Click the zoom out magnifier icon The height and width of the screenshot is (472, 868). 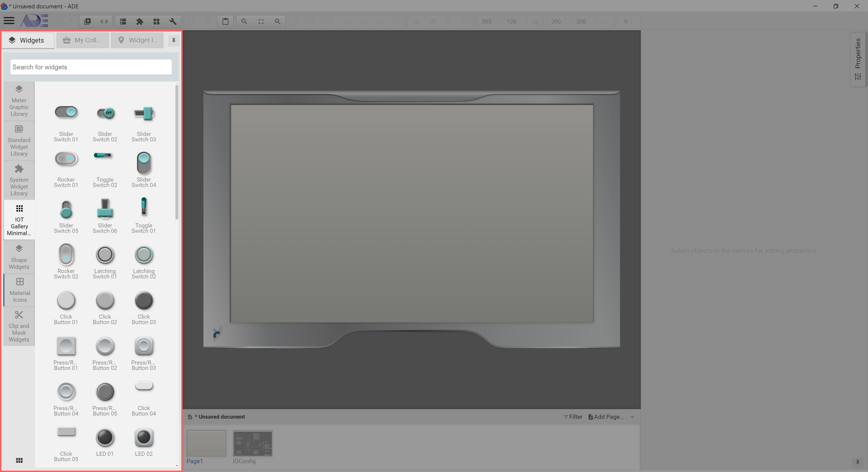(x=244, y=21)
